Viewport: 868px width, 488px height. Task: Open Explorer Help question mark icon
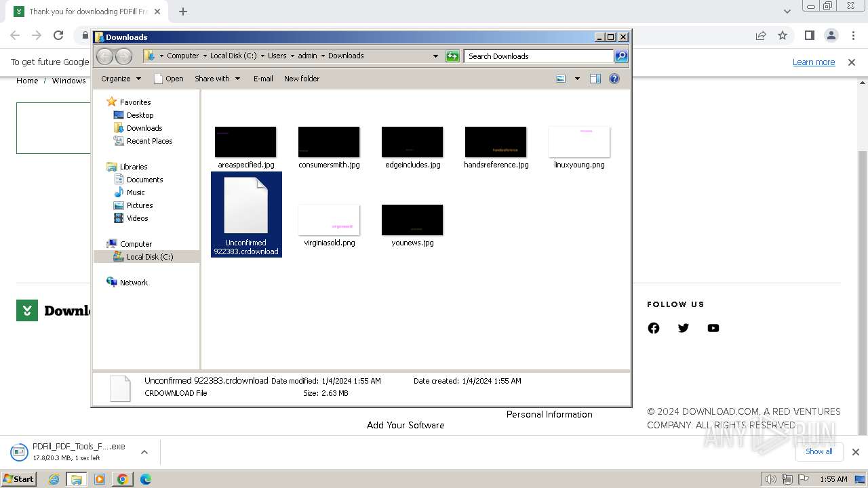coord(614,79)
